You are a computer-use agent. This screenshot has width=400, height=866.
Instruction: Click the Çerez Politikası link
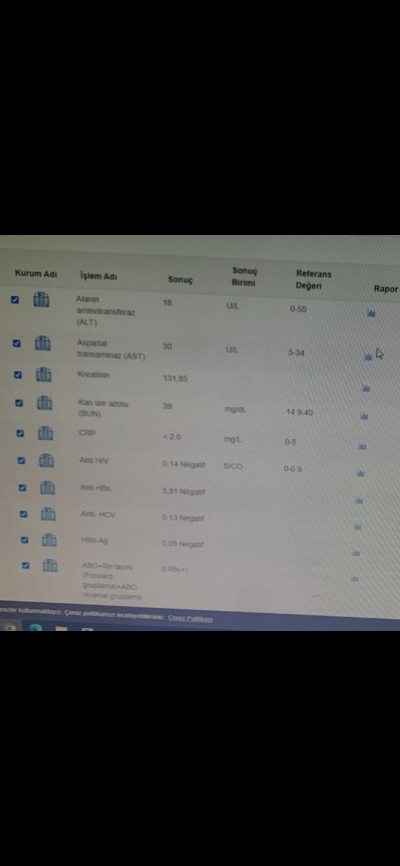(x=190, y=618)
